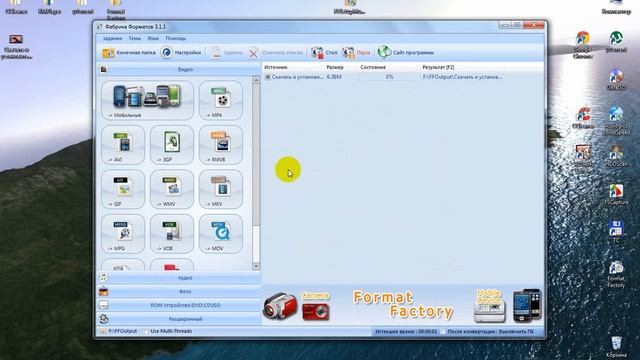Toggle После конвертации: Выключить ПК checkbox
This screenshot has width=640, height=360.
pos(442,332)
